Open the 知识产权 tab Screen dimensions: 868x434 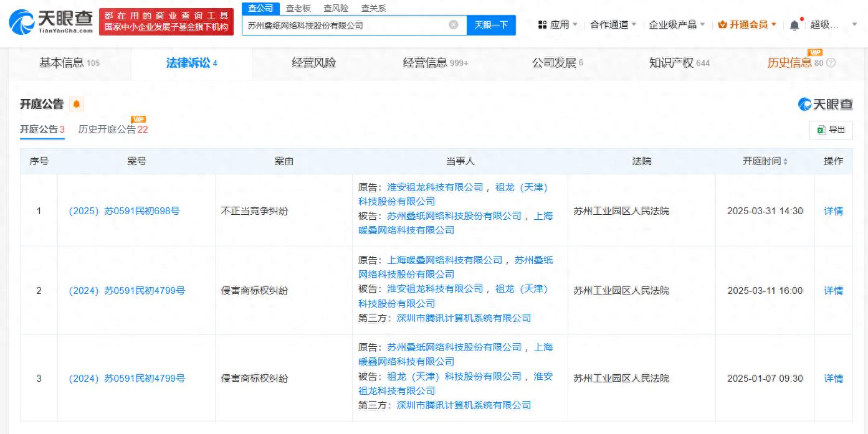(x=679, y=63)
